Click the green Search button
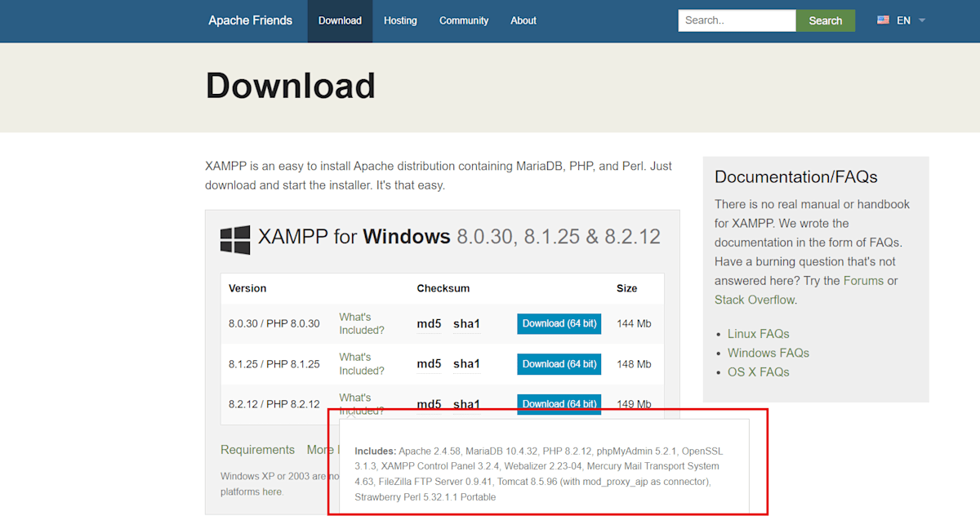Image resolution: width=980 pixels, height=516 pixels. 826,20
